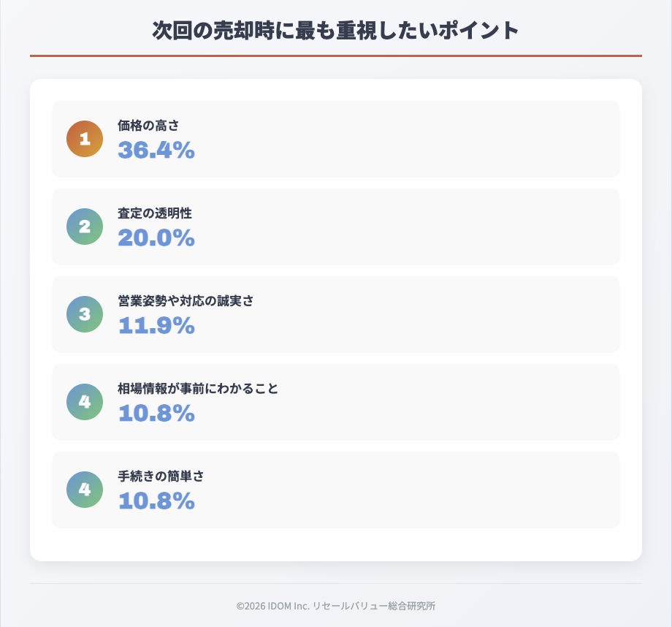Select the 査定の透明性 label
The image size is (672, 627).
coord(155,213)
